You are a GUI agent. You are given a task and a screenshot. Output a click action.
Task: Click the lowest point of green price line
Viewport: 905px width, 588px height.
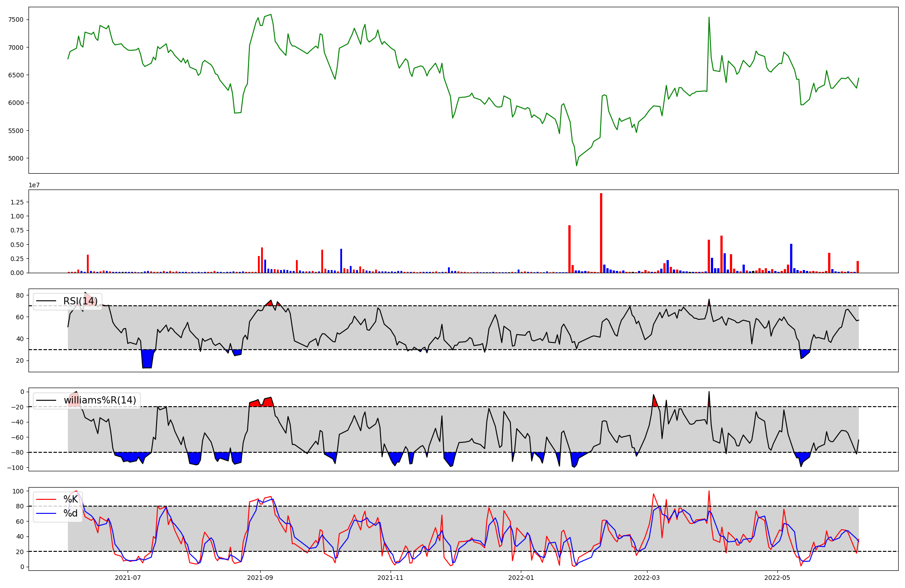coord(576,165)
